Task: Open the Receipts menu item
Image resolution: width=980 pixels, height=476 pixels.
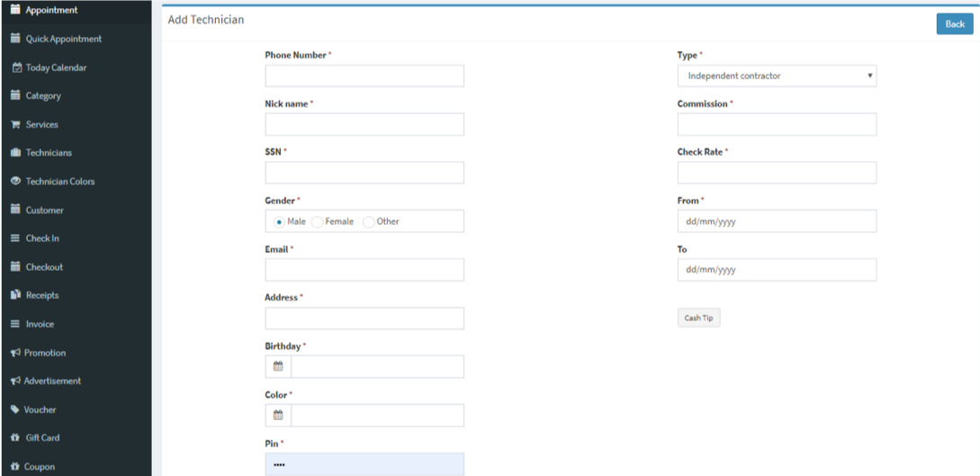Action: (x=76, y=295)
